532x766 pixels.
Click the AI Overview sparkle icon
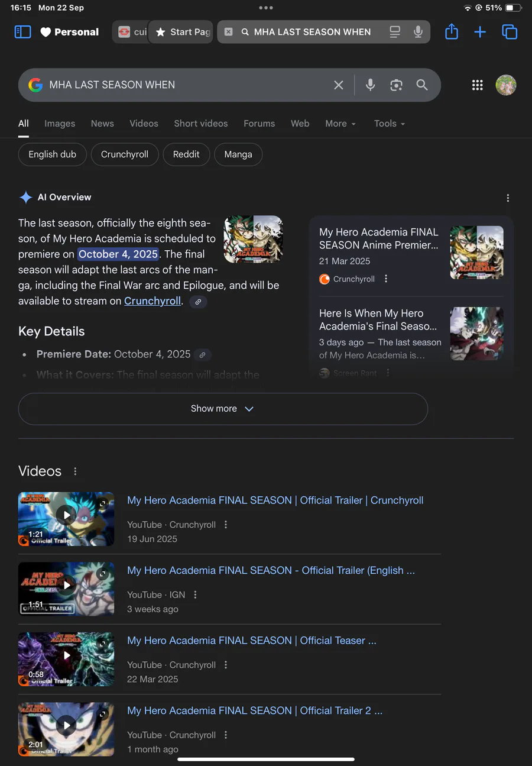click(x=25, y=198)
